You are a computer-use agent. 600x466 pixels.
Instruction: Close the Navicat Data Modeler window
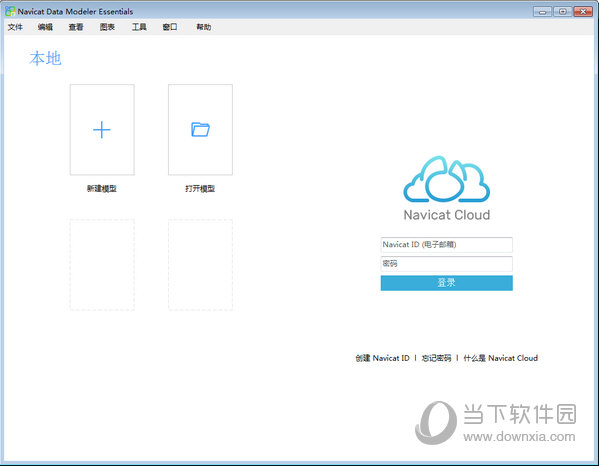coord(583,11)
